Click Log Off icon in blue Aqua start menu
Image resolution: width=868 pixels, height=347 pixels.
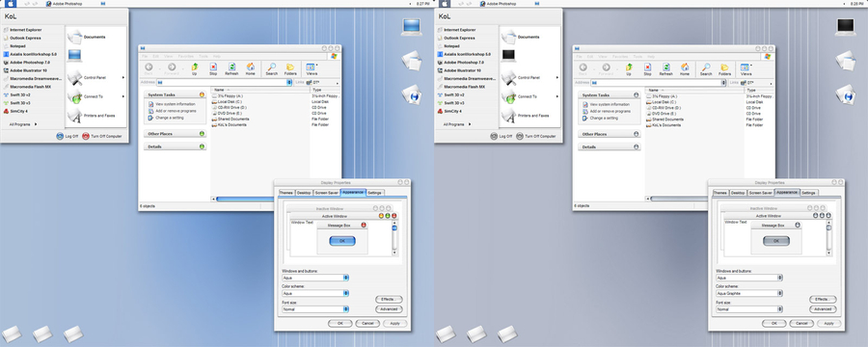(60, 136)
